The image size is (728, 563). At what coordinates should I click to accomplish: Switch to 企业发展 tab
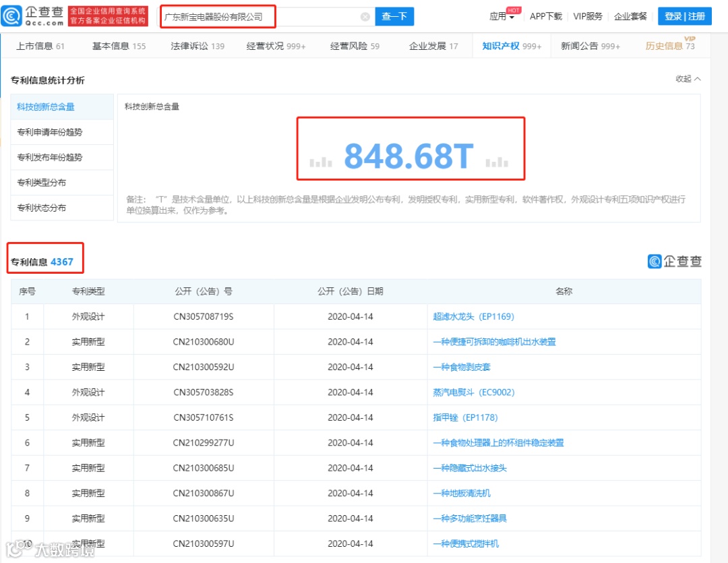433,46
